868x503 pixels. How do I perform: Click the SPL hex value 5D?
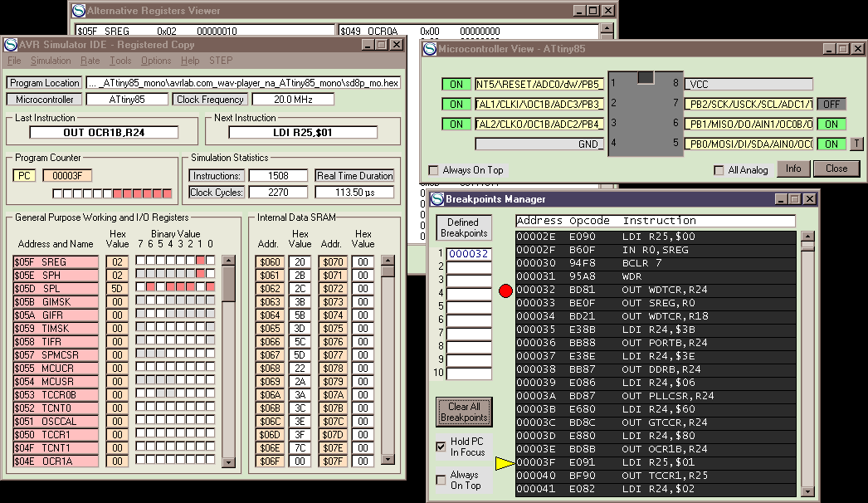click(x=117, y=289)
